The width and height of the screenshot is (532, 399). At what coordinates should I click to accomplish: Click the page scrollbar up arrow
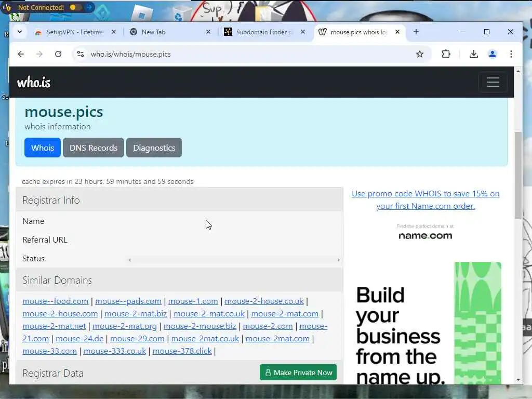click(518, 71)
